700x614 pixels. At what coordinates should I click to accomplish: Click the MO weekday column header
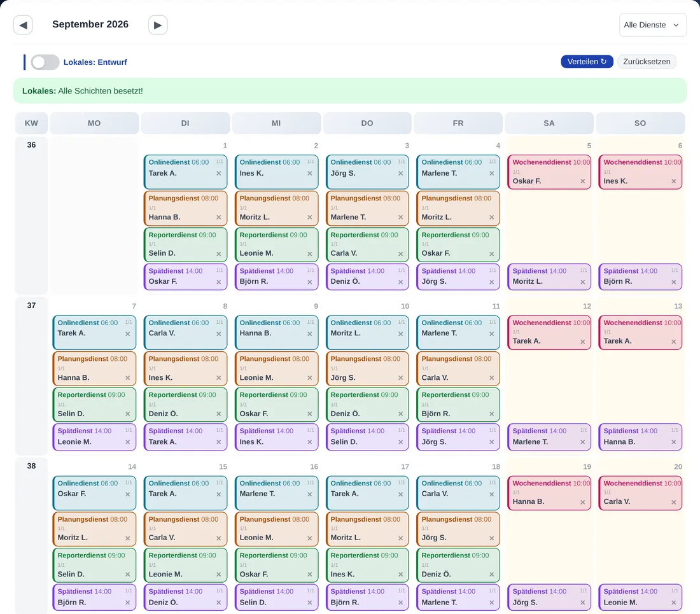[94, 123]
